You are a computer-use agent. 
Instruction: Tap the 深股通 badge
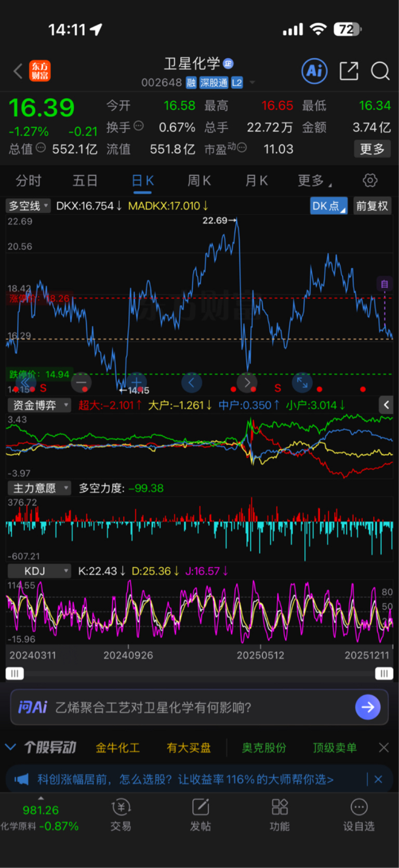tap(214, 83)
